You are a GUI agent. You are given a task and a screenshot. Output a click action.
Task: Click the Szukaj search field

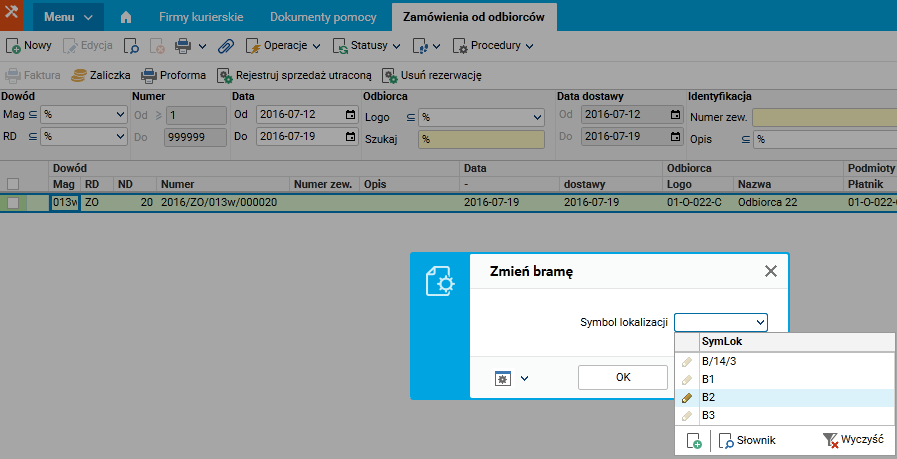tap(481, 140)
